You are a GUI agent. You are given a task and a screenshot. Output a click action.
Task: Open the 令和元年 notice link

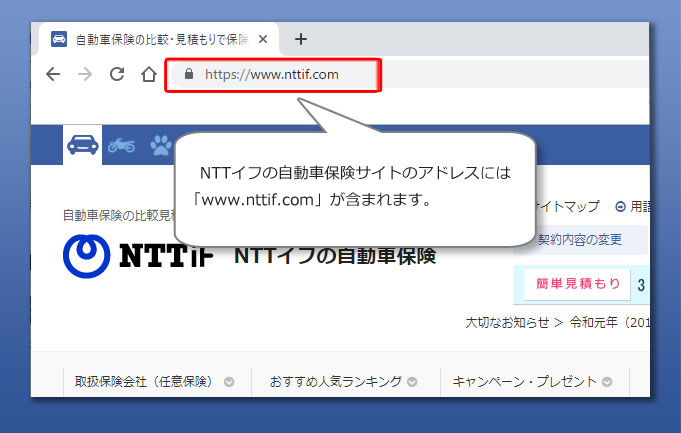point(610,323)
